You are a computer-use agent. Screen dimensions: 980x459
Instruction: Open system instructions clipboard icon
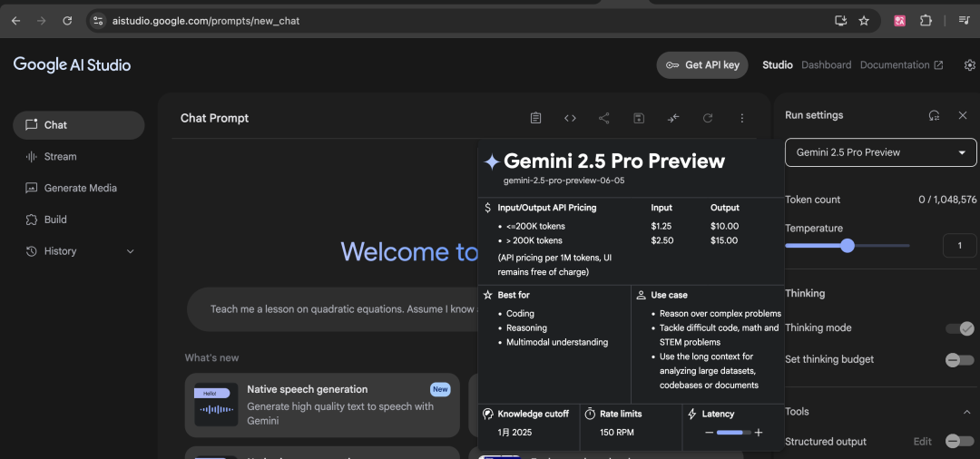[x=535, y=118]
